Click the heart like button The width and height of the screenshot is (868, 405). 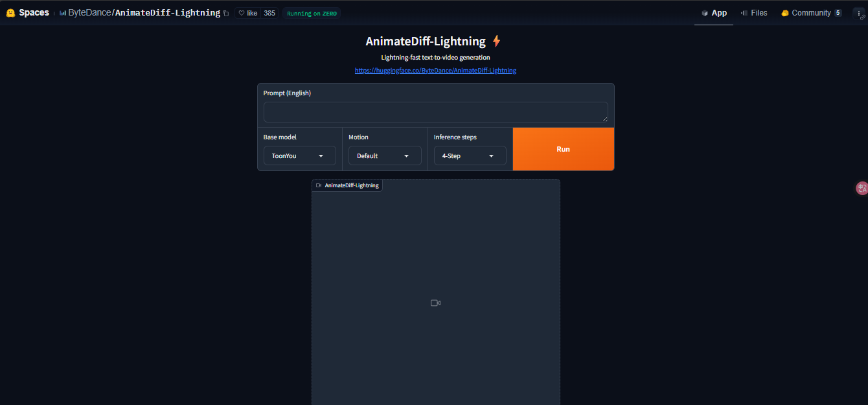tap(248, 13)
